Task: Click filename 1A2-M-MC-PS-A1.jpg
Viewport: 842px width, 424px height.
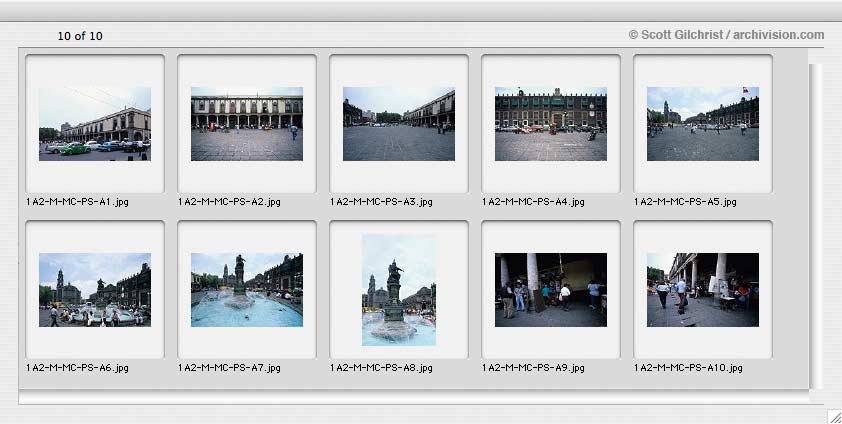Action: pyautogui.click(x=77, y=202)
